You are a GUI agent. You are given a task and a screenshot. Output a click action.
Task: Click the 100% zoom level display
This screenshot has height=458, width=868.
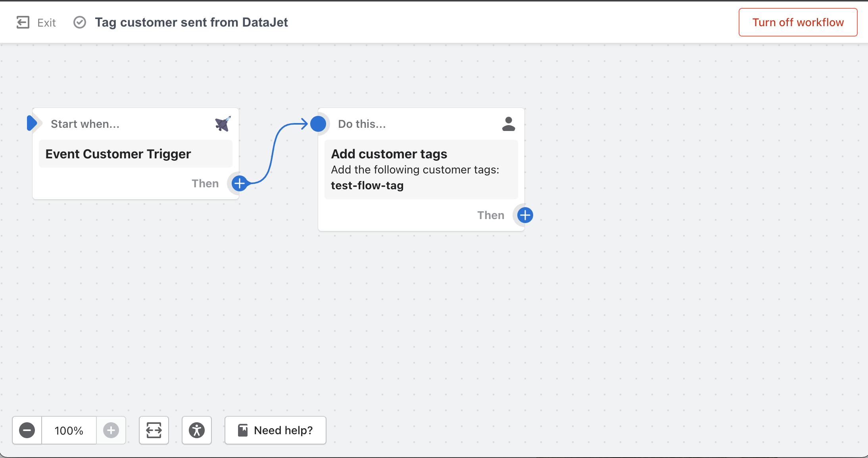[x=69, y=430]
